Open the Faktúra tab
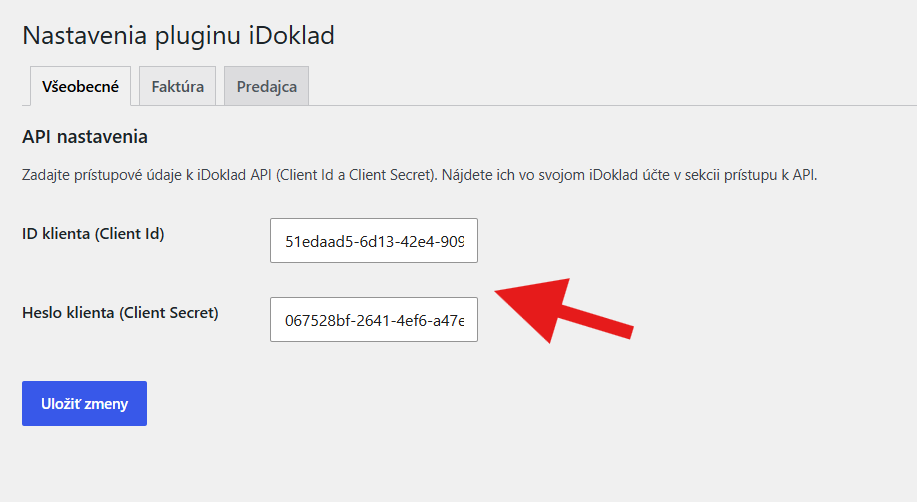The height and width of the screenshot is (502, 917). coord(178,87)
